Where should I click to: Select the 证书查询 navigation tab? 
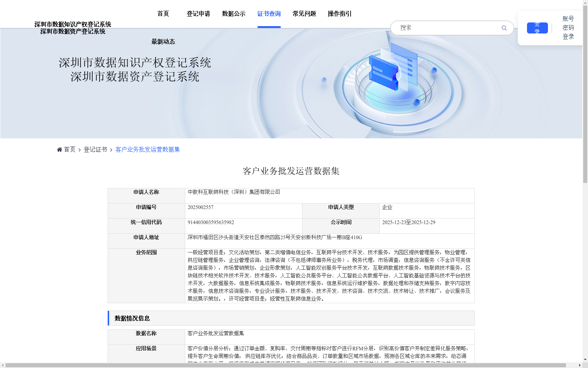coord(269,14)
